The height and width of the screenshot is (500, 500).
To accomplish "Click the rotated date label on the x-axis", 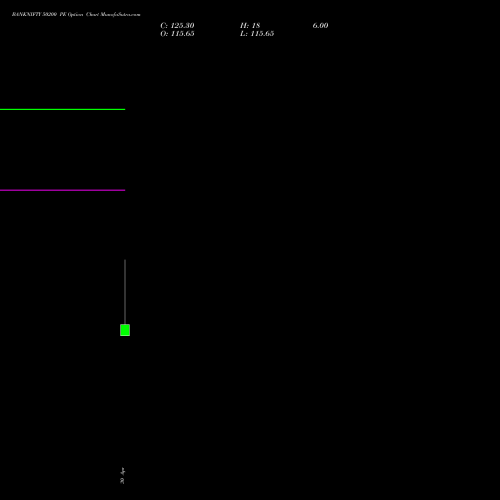I will [122, 476].
